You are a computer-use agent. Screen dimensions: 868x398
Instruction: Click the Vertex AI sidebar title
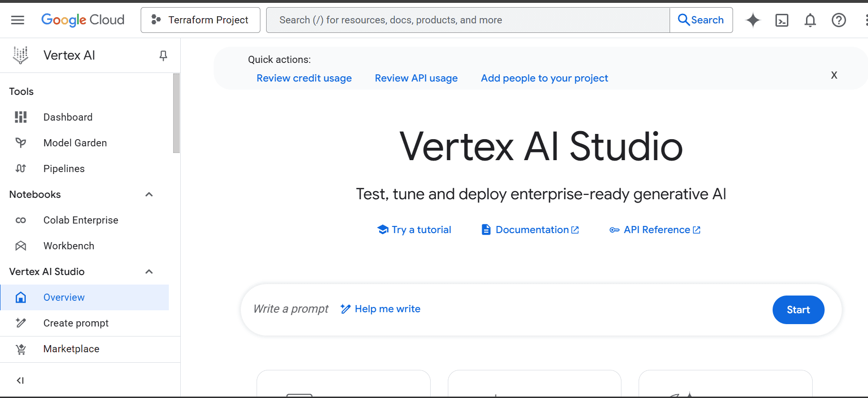pyautogui.click(x=69, y=55)
